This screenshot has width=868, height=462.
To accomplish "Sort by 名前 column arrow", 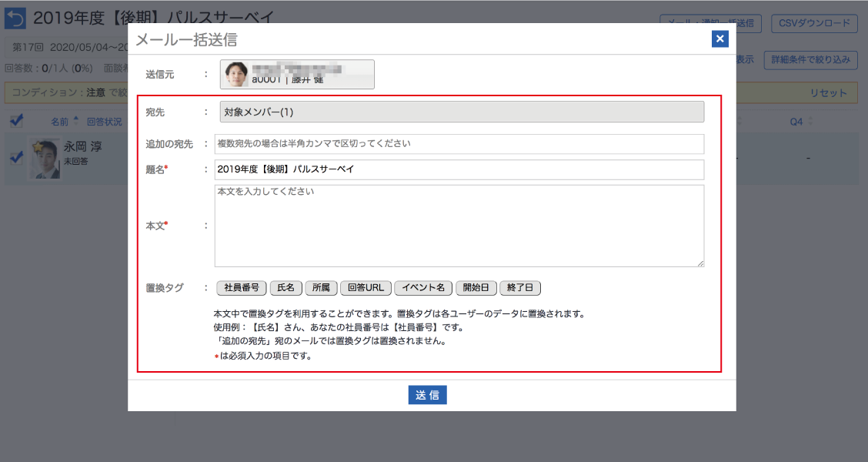I will click(x=75, y=120).
